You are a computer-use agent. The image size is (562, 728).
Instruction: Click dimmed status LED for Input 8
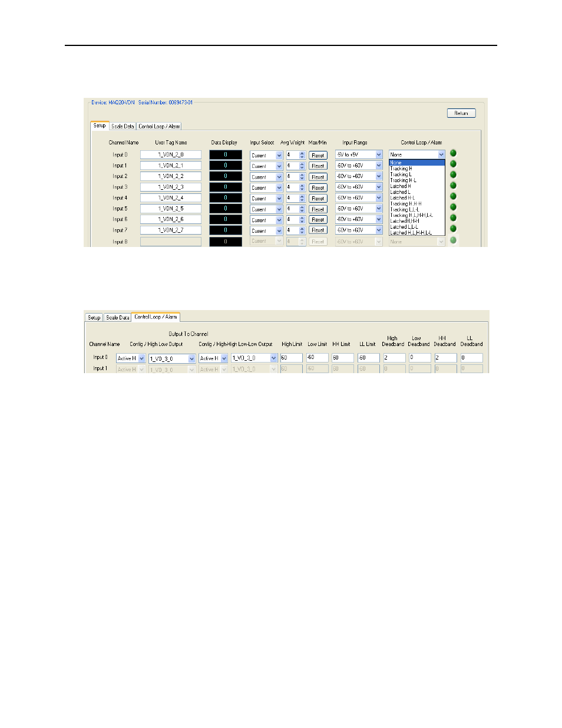click(x=453, y=240)
